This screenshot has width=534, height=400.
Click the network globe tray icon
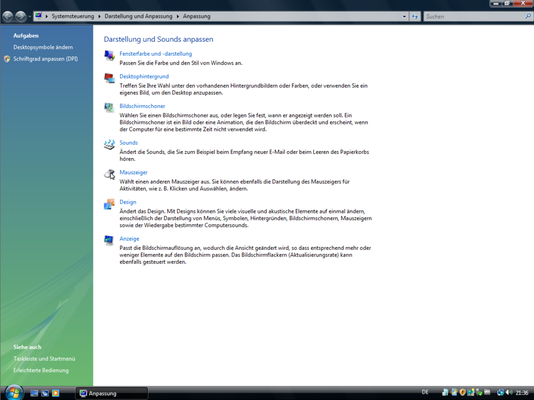coord(501,393)
